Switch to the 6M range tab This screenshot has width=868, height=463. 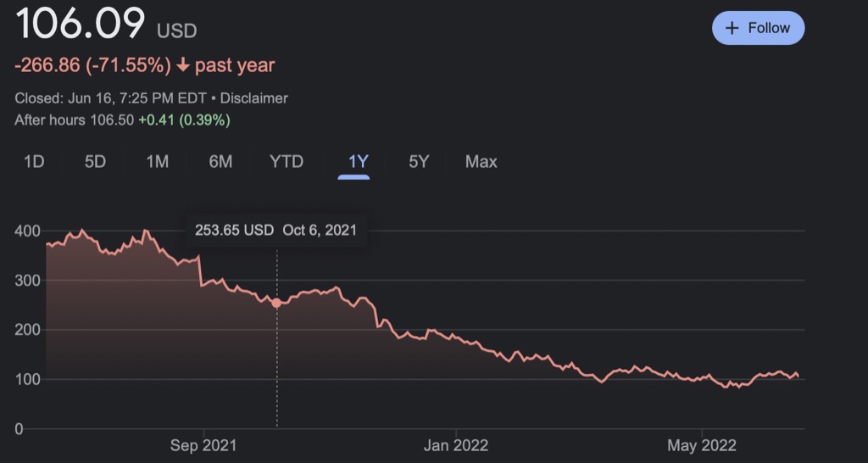(220, 161)
